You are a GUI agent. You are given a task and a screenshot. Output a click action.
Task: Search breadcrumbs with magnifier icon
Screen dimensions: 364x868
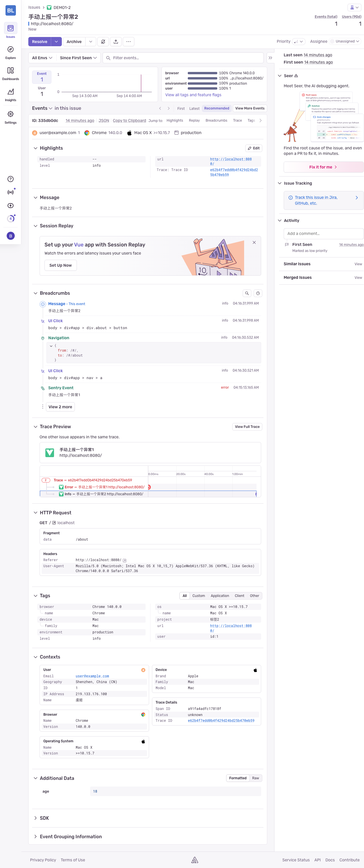click(x=247, y=293)
